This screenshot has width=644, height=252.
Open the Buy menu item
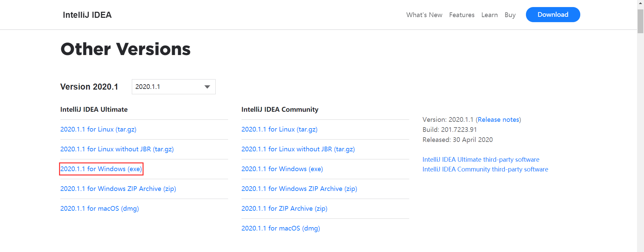[510, 15]
